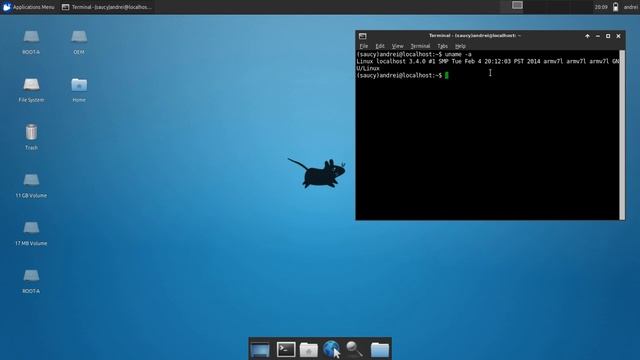This screenshot has width=640, height=360.
Task: Open the Application Finder magnifier in the dock
Action: [x=354, y=349]
